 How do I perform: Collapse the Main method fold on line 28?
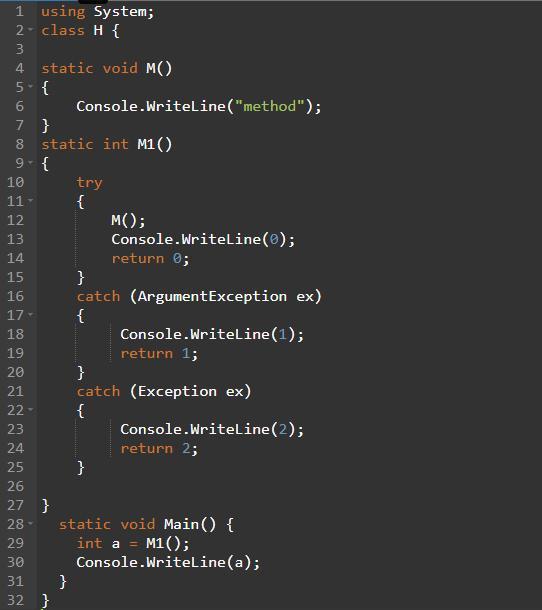click(x=31, y=524)
